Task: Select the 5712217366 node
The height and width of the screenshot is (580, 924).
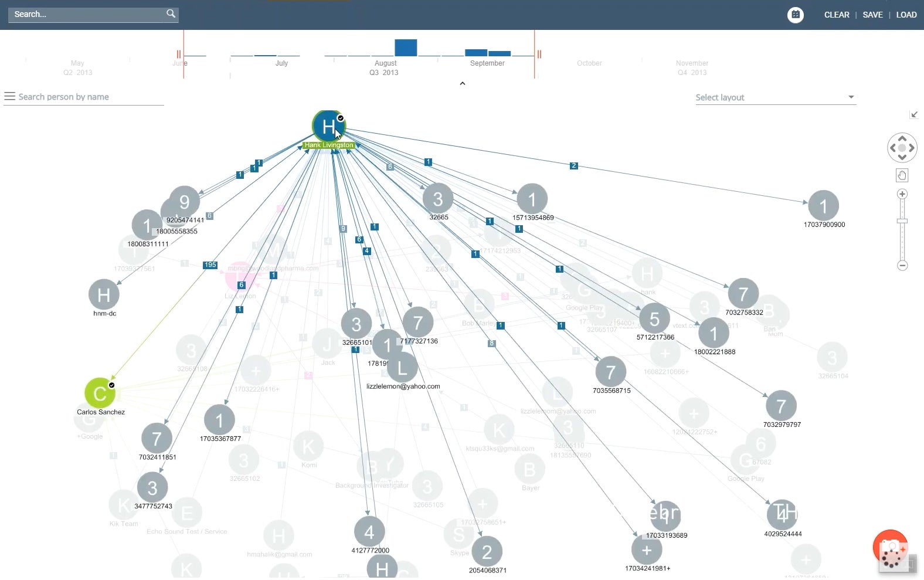Action: tap(655, 318)
